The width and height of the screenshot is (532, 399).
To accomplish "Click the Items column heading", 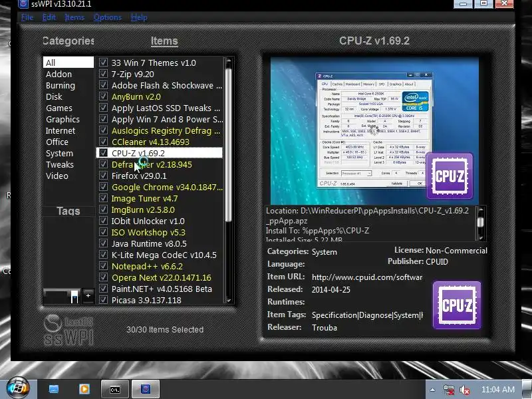I will tap(164, 41).
